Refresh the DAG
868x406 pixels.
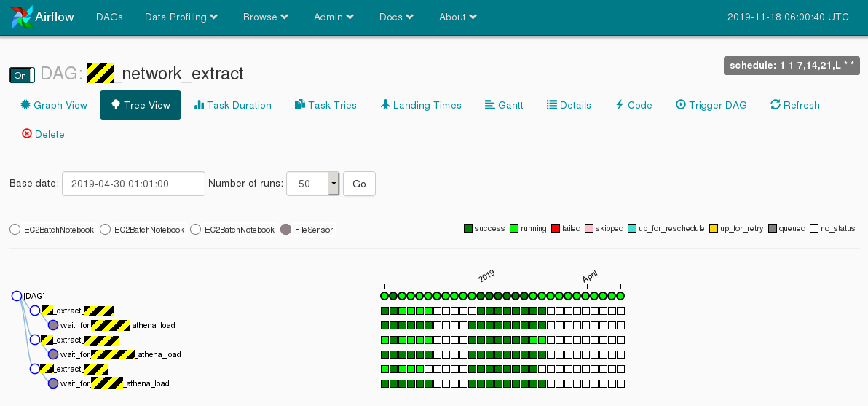click(x=795, y=105)
